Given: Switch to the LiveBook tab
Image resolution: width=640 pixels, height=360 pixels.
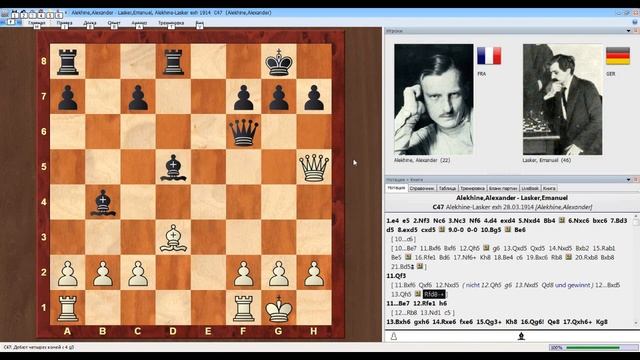Looking at the screenshot, I should pos(530,188).
